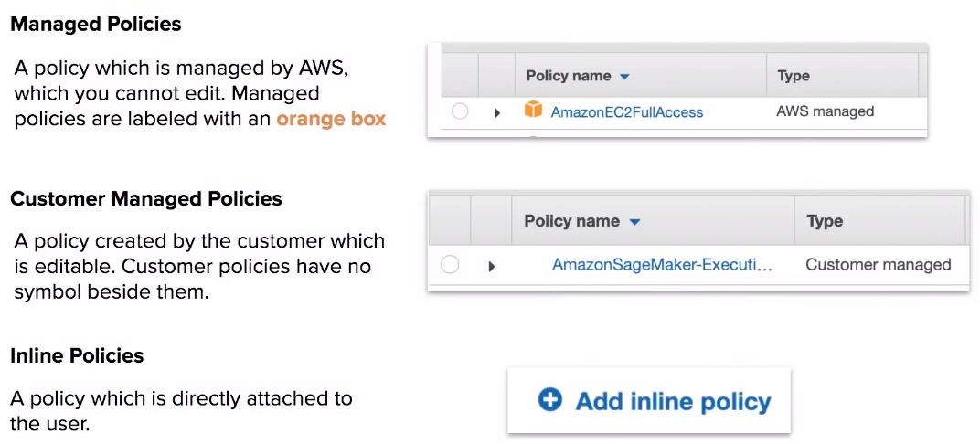Click the Inline Policies heading

77,356
